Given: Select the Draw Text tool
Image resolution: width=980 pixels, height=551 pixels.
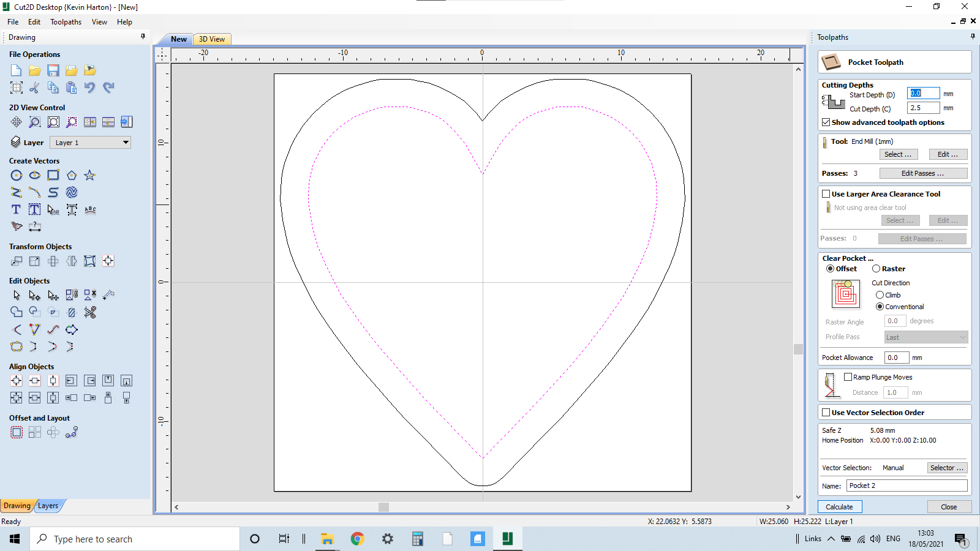Looking at the screenshot, I should pyautogui.click(x=17, y=210).
